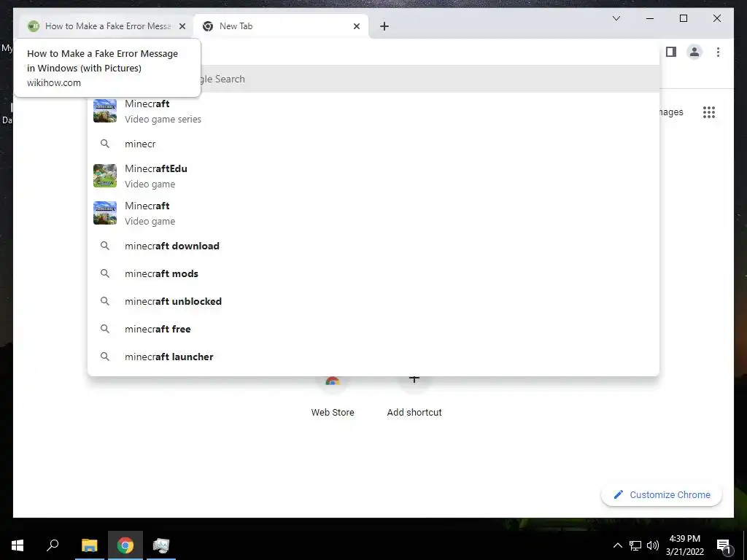Click Minecraft Video game thumbnail
This screenshot has width=747, height=560.
click(x=105, y=213)
